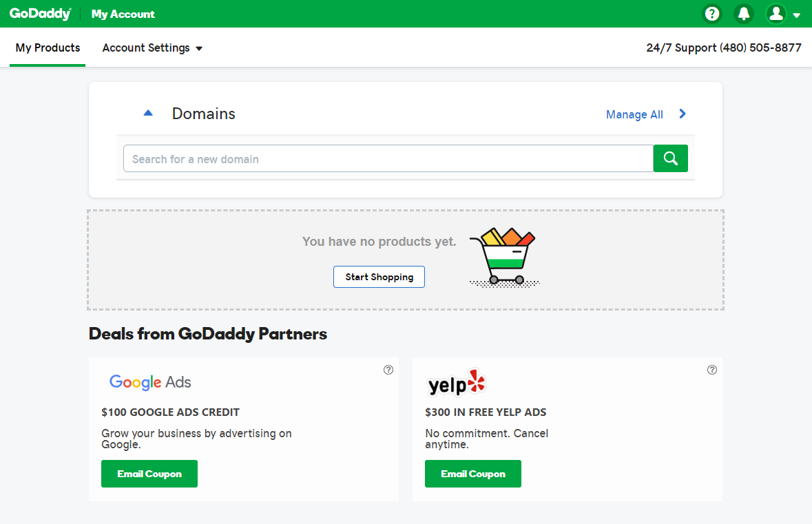Expand the Account Settings dropdown
Image resolution: width=812 pixels, height=524 pixels.
[x=152, y=48]
